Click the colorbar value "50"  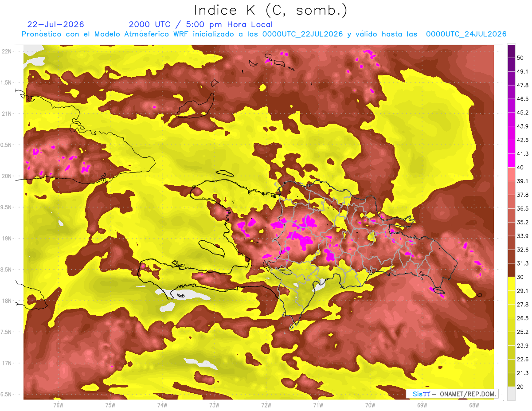click(x=520, y=58)
